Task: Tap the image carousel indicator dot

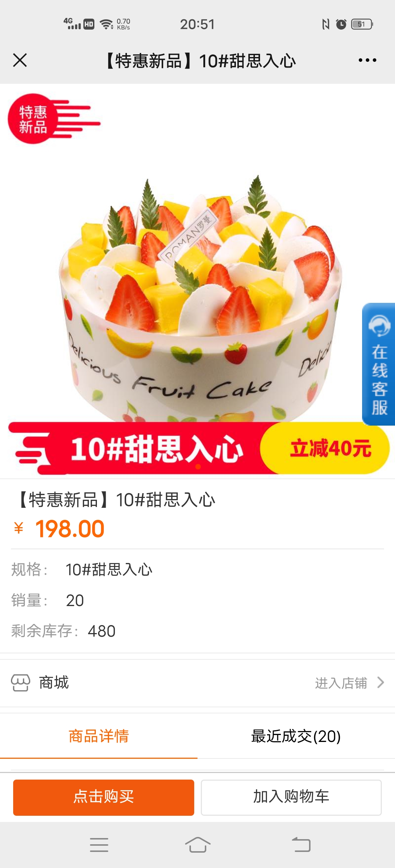Action: click(x=198, y=467)
